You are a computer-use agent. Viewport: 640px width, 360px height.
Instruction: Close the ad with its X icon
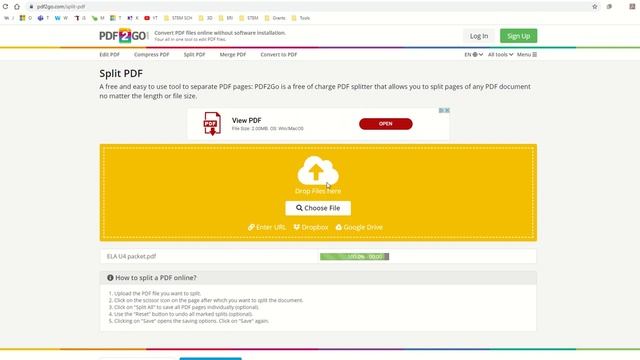tap(447, 110)
